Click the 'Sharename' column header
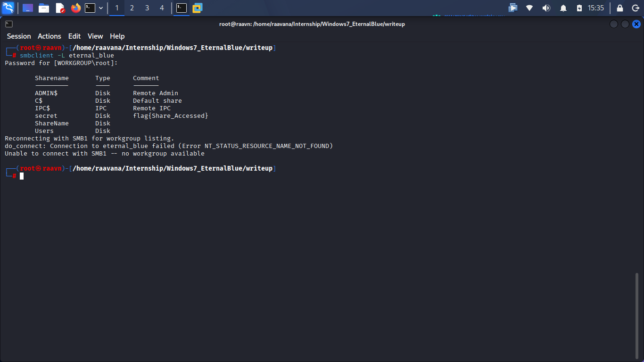 [x=52, y=78]
